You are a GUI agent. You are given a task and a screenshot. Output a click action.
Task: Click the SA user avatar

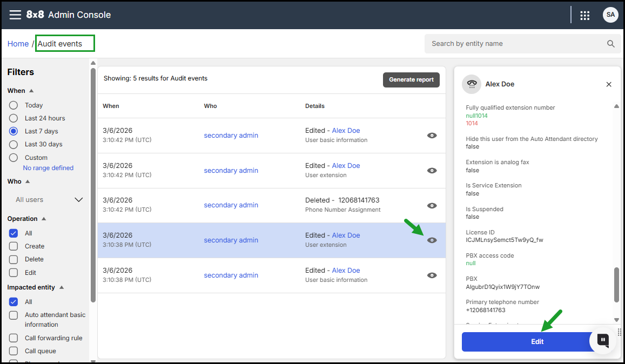[610, 15]
